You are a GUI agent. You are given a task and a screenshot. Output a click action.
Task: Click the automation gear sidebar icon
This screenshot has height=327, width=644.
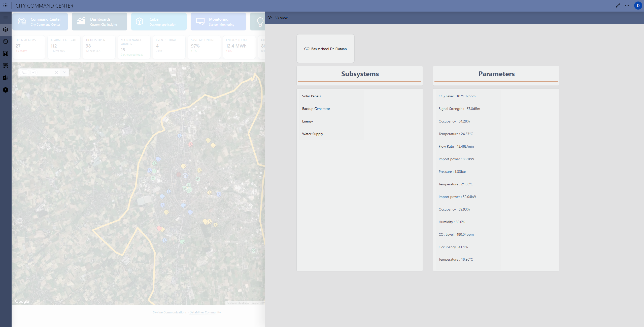(x=6, y=78)
